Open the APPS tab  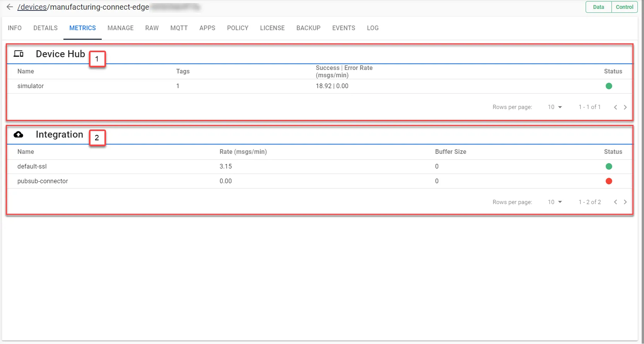point(207,28)
